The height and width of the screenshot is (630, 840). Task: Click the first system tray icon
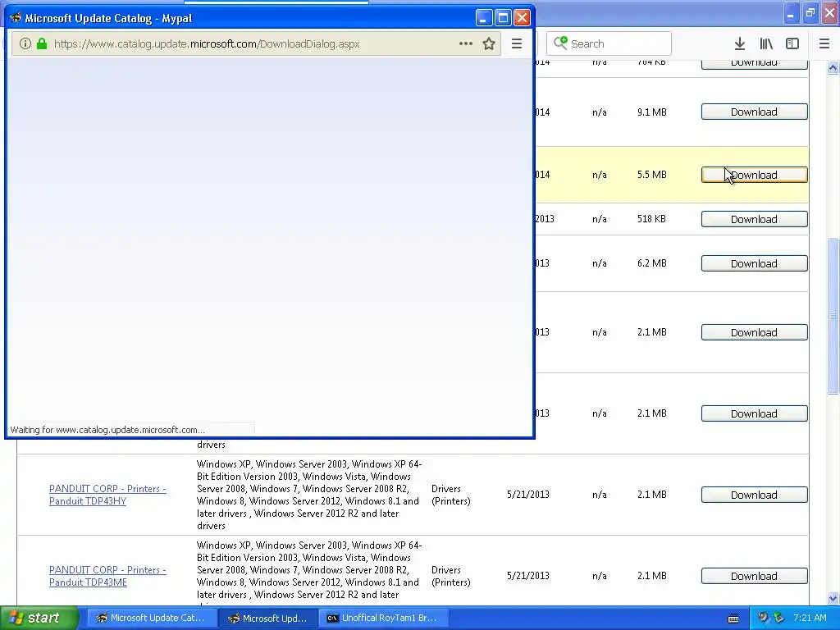(763, 618)
